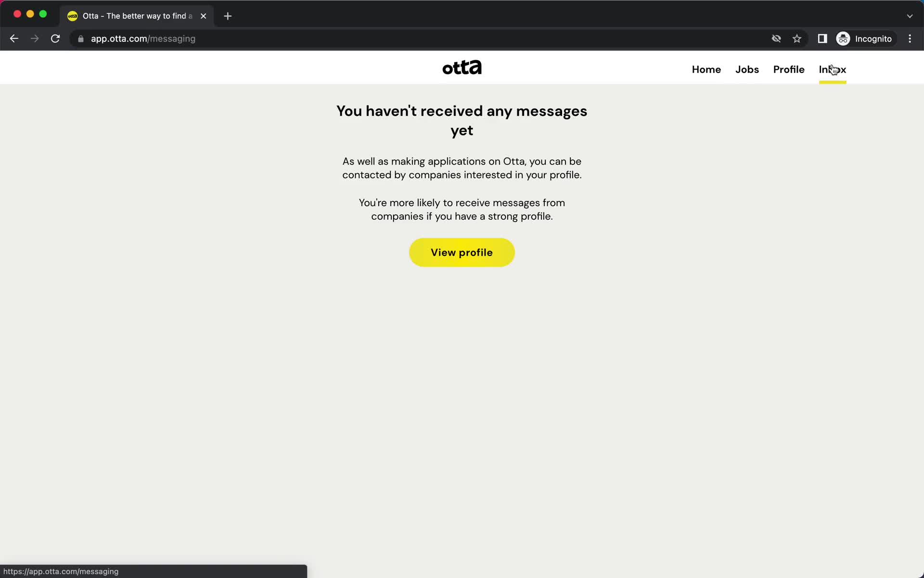Click the address bar lock/security icon
Screen dimensions: 924x578
pos(80,39)
